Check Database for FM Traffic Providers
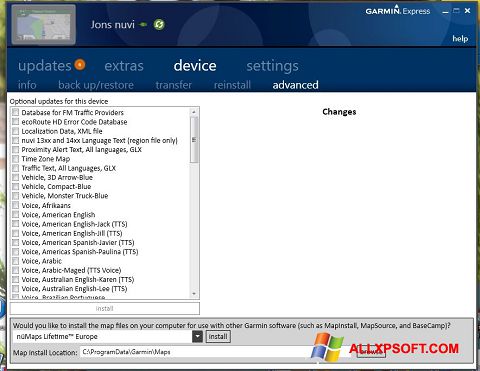Image resolution: width=480 pixels, height=371 pixels. [16, 112]
